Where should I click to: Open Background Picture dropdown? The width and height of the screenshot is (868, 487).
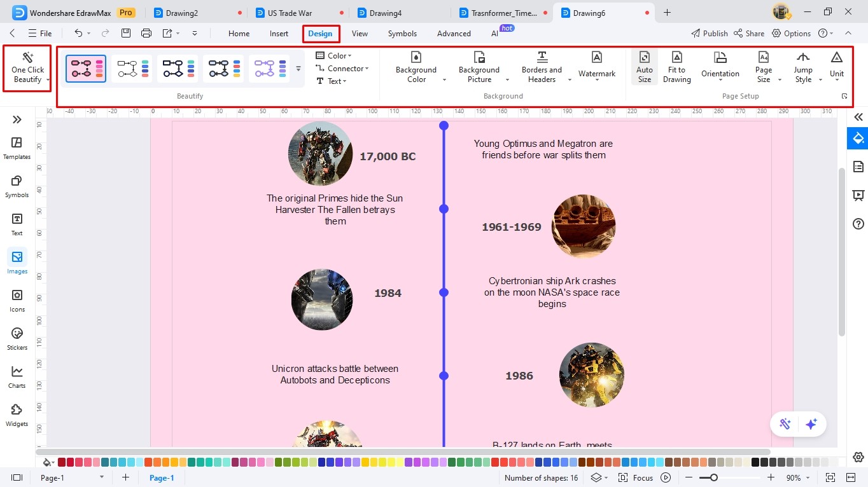click(479, 66)
